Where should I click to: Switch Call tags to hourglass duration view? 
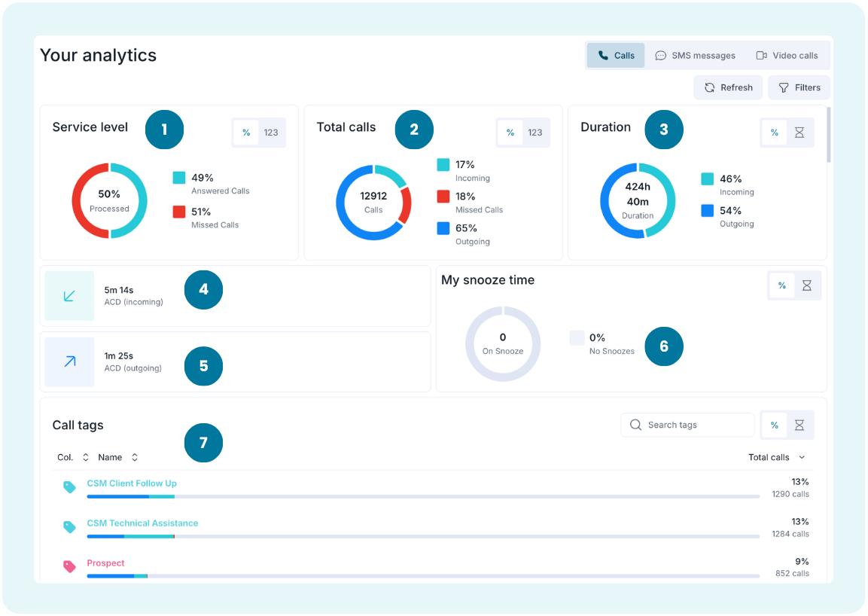(x=799, y=425)
